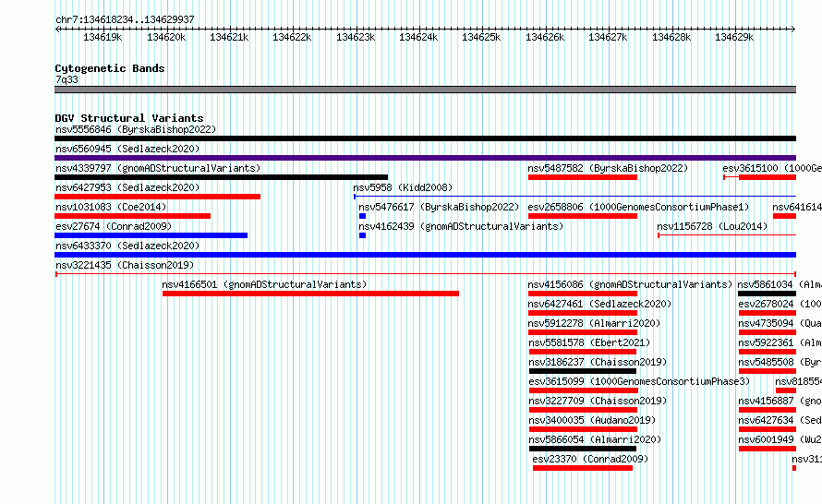This screenshot has height=504, width=822.
Task: Open esv3615099 (1000GenomesConsortiumPhase3) label
Action: point(639,381)
